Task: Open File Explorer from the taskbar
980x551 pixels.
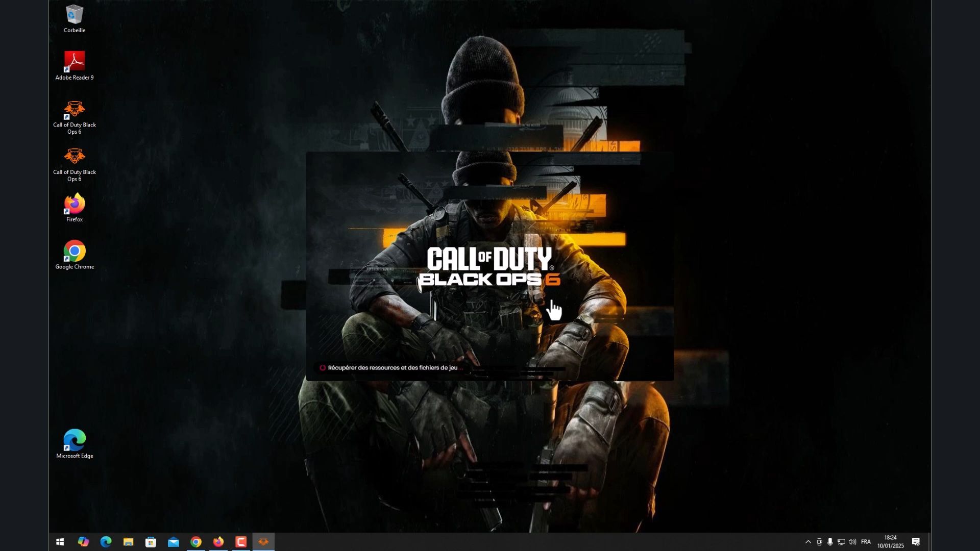Action: 128,542
